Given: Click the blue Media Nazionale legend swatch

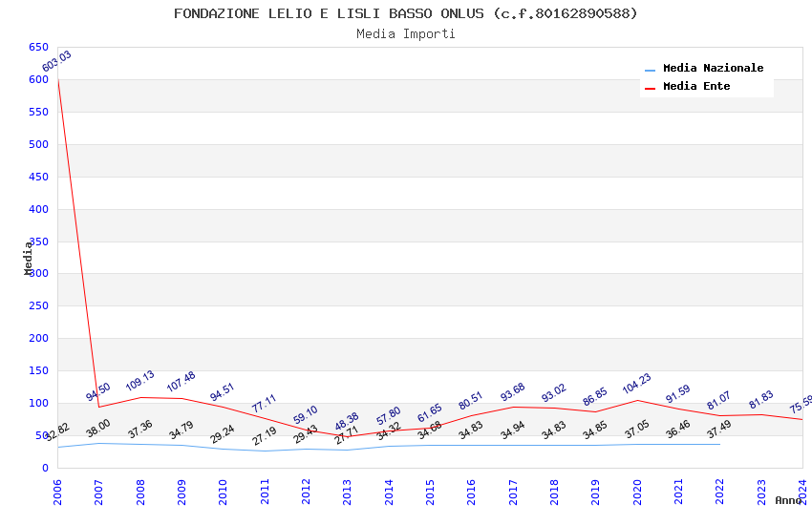Looking at the screenshot, I should [x=650, y=70].
